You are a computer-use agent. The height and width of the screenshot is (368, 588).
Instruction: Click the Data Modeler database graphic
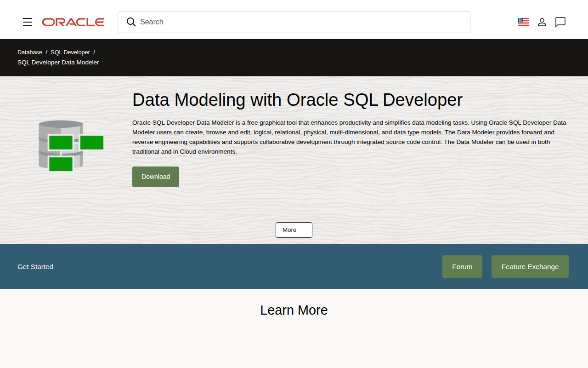click(x=71, y=146)
